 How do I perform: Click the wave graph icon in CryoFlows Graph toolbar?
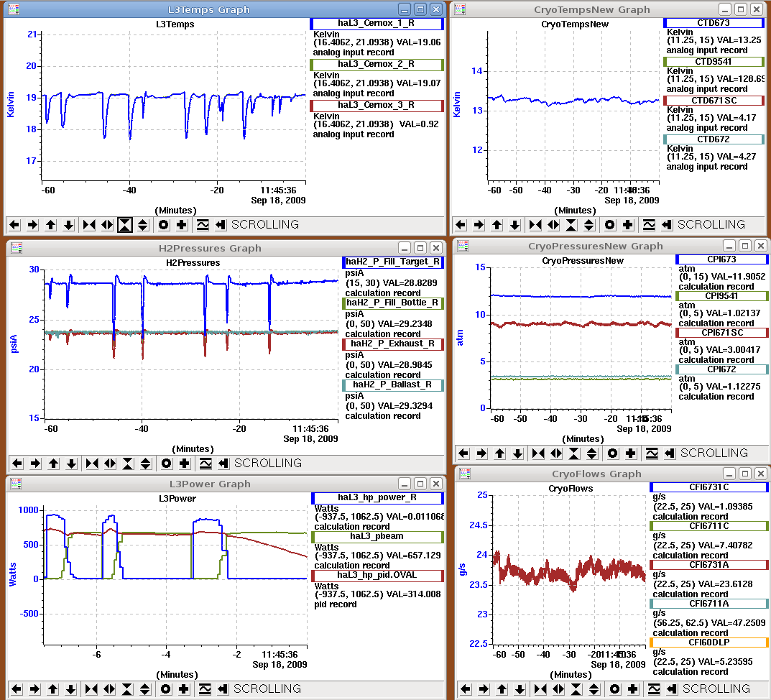click(654, 689)
